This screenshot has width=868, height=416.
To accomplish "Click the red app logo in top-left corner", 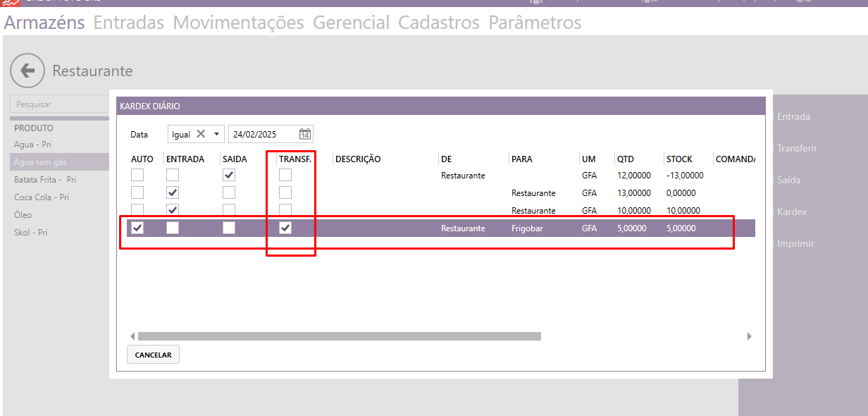I will pos(10,4).
